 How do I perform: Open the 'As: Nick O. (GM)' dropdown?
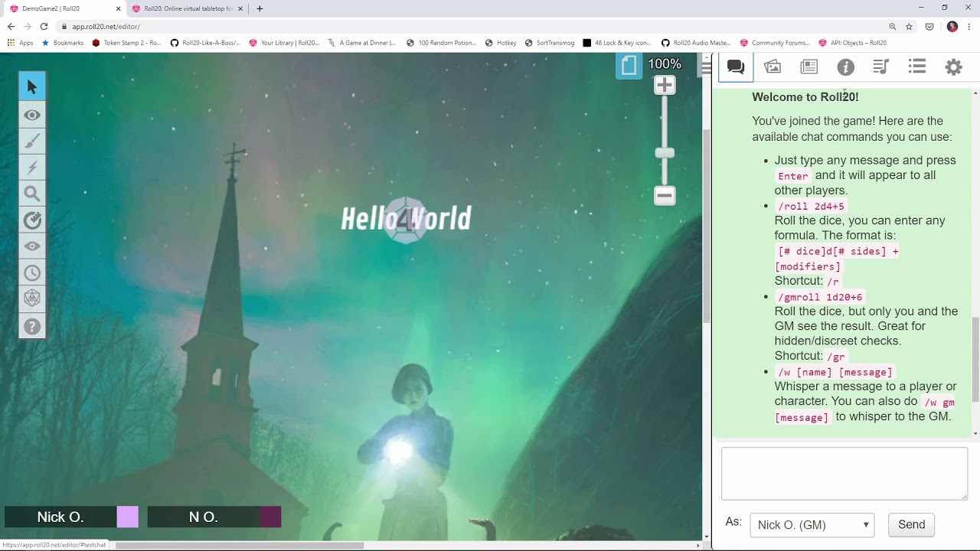click(x=812, y=525)
